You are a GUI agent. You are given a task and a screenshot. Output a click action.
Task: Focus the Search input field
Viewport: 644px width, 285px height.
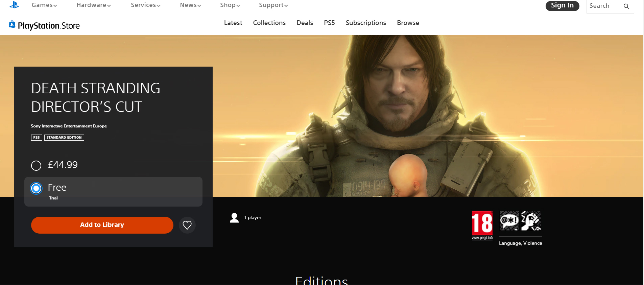point(604,6)
